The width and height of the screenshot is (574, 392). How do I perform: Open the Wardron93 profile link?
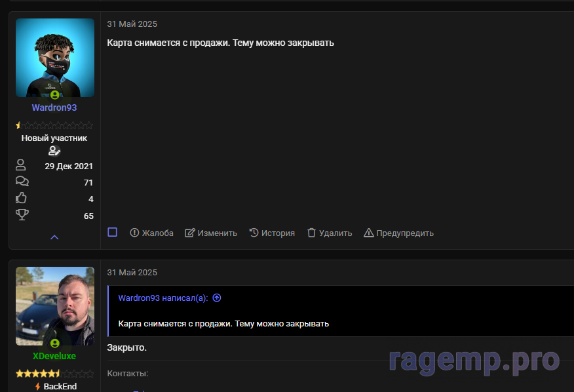point(54,108)
